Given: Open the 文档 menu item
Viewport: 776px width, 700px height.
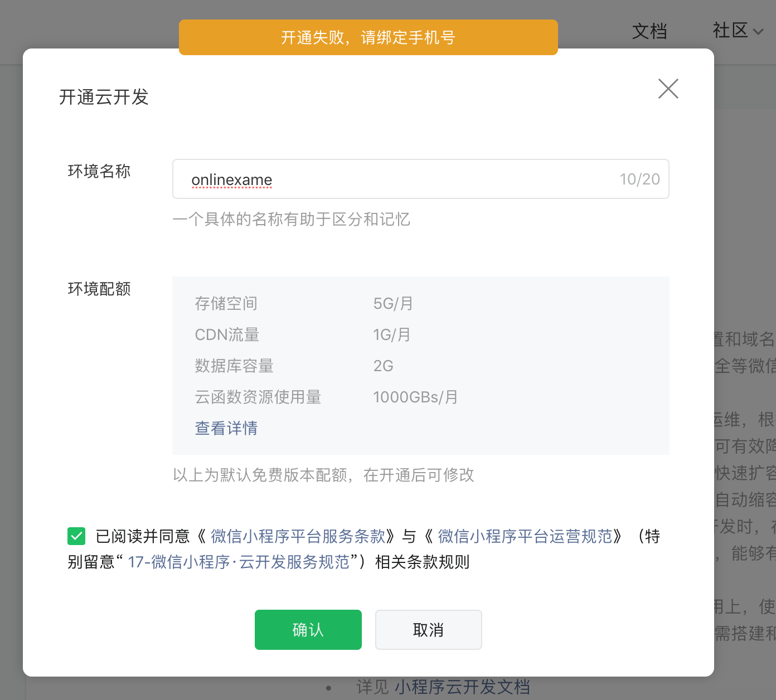Looking at the screenshot, I should (x=649, y=31).
